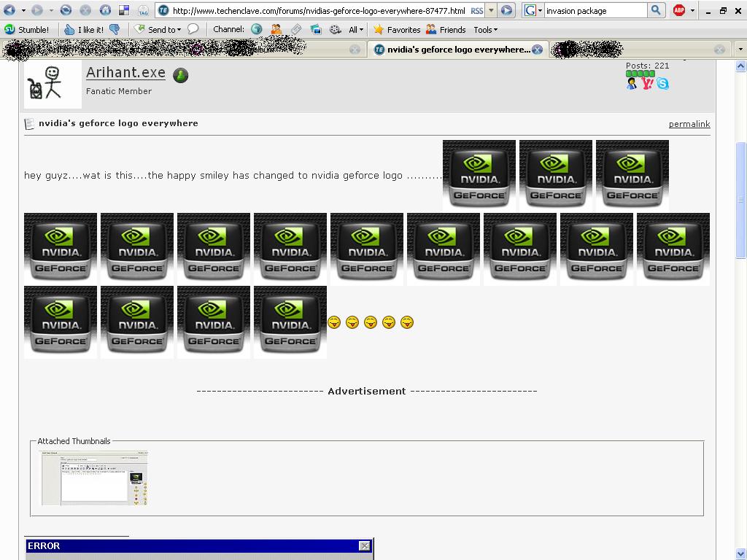Select the last scribbled-out tab
The height and width of the screenshot is (560, 747).
(x=639, y=50)
